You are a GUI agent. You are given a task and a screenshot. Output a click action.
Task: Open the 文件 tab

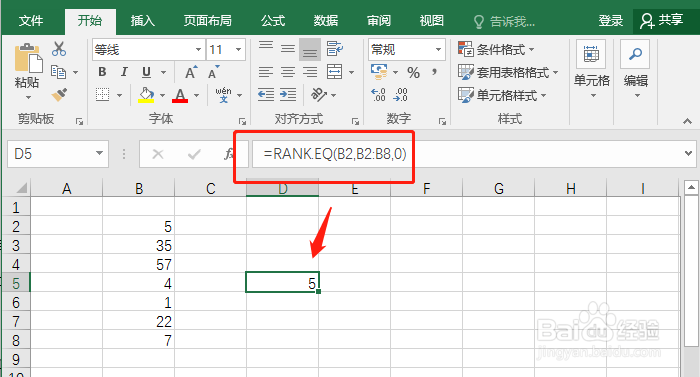(31, 21)
